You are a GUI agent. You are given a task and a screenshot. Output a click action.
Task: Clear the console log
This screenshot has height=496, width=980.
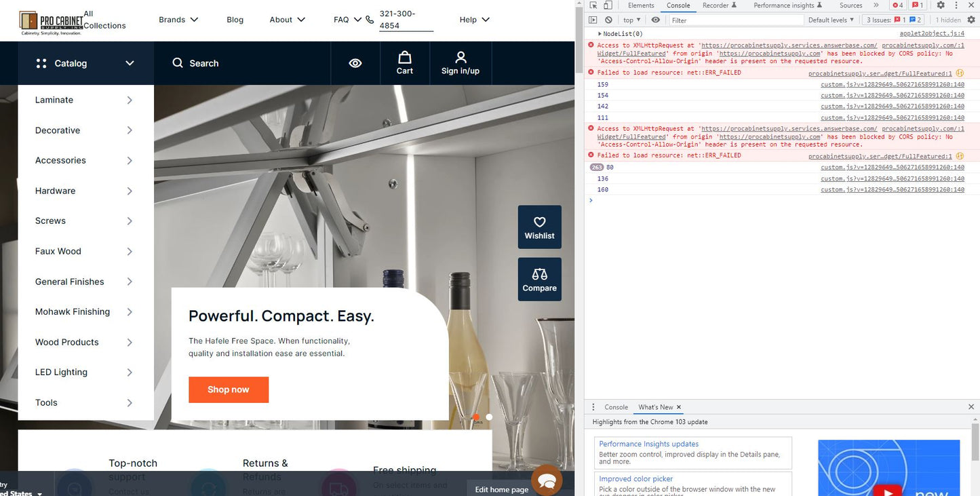(x=608, y=20)
